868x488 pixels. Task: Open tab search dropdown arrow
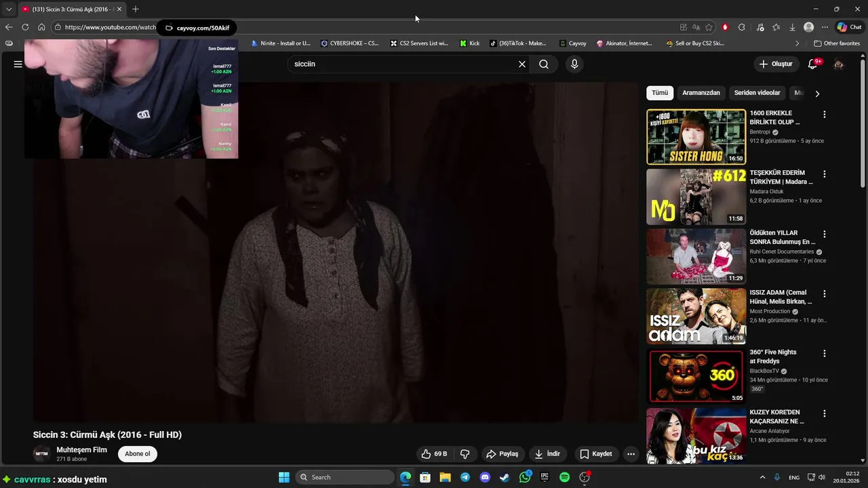(x=8, y=9)
